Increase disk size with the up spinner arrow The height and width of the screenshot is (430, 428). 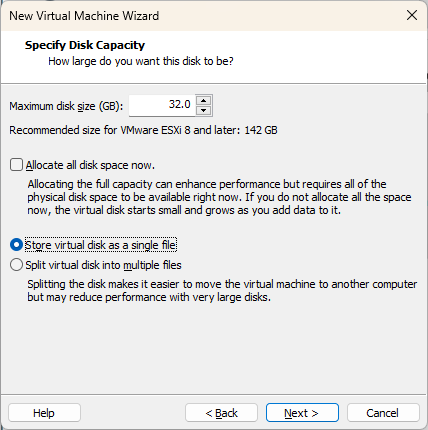click(204, 100)
